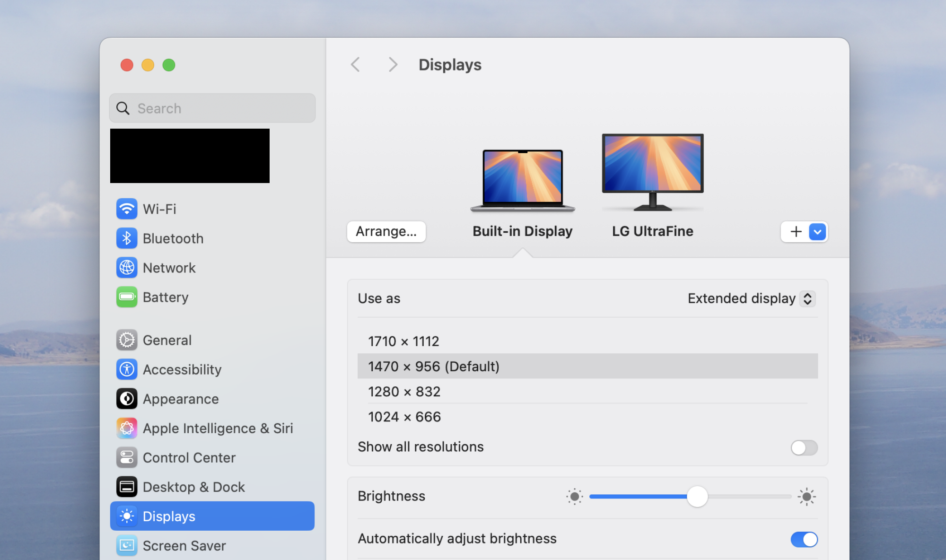Minimize the System Settings window
This screenshot has width=946, height=560.
click(148, 65)
